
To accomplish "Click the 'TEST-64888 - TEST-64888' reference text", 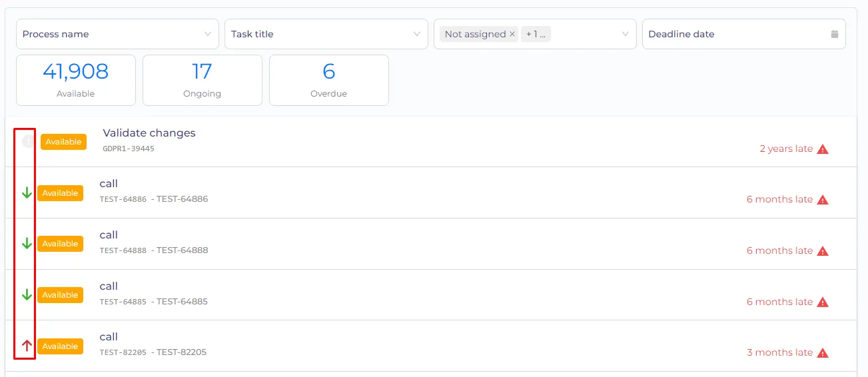I will click(154, 250).
